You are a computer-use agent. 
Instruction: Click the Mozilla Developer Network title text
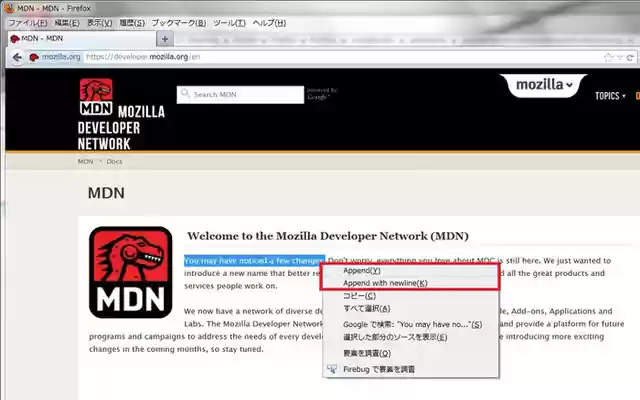[x=121, y=128]
